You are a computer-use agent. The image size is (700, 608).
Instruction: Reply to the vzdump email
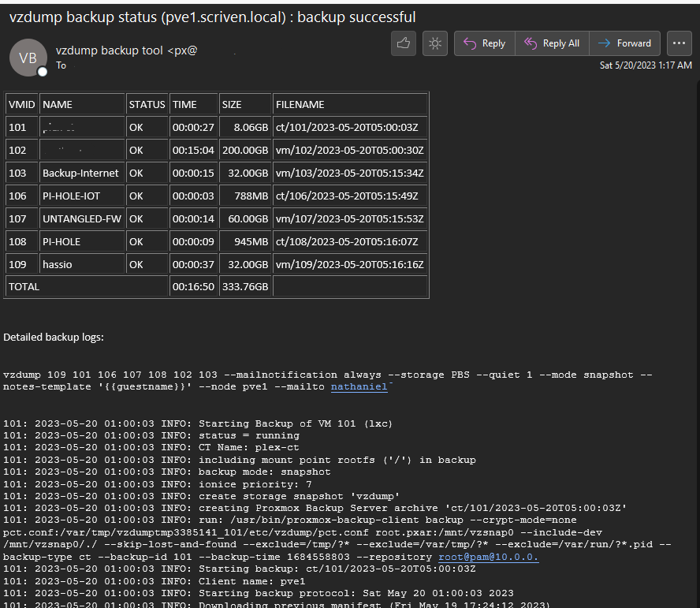485,43
